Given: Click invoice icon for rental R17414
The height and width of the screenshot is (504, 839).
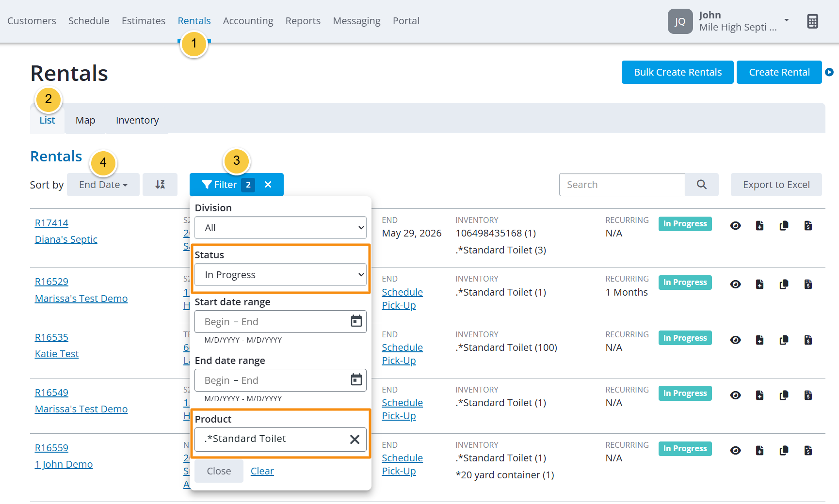Looking at the screenshot, I should click(x=808, y=226).
